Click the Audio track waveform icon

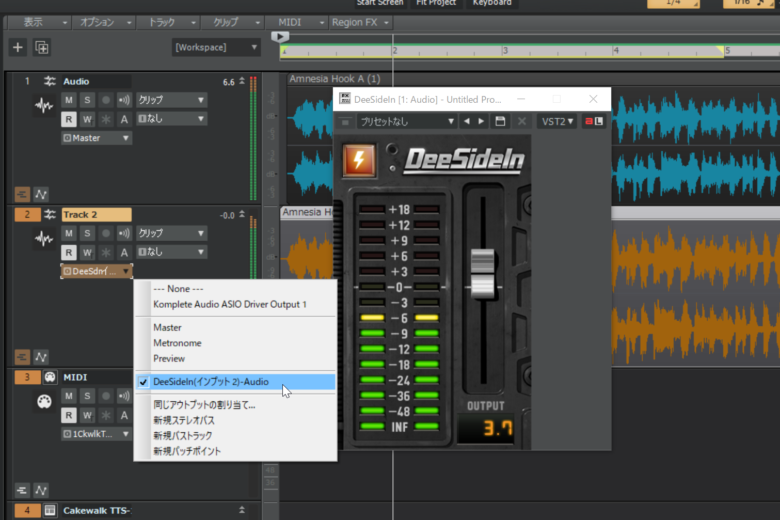(44, 105)
